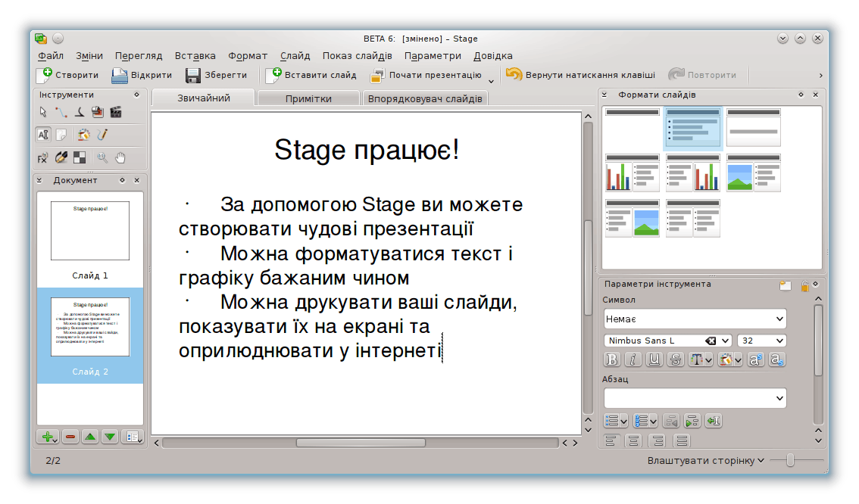Toggle underline text formatting

[654, 360]
